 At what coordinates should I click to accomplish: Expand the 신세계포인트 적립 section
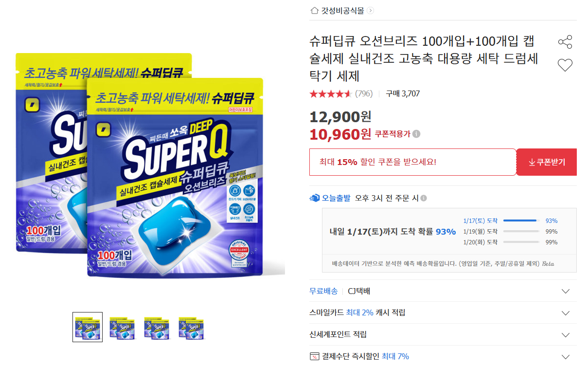tap(565, 335)
